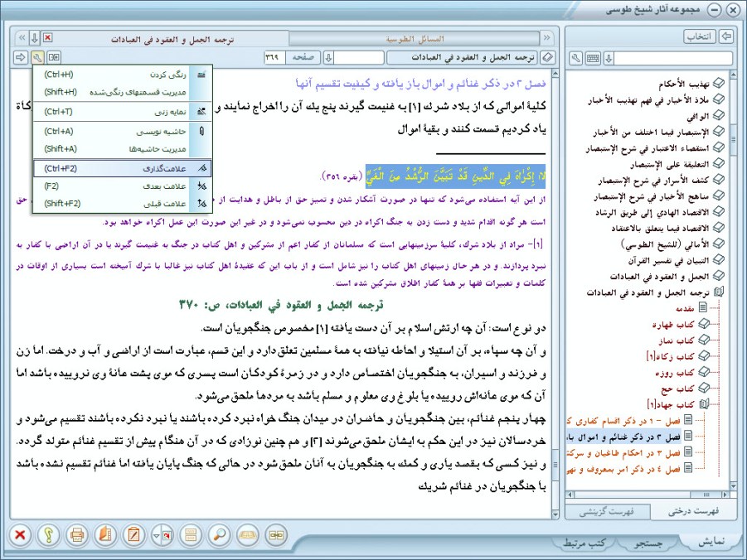The width and height of the screenshot is (747, 560).
Task: Switch to the جستجو tab
Action: 648,543
